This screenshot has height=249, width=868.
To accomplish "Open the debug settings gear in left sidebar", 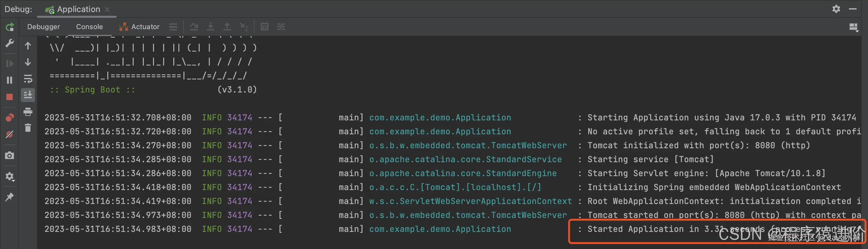I will (x=10, y=176).
